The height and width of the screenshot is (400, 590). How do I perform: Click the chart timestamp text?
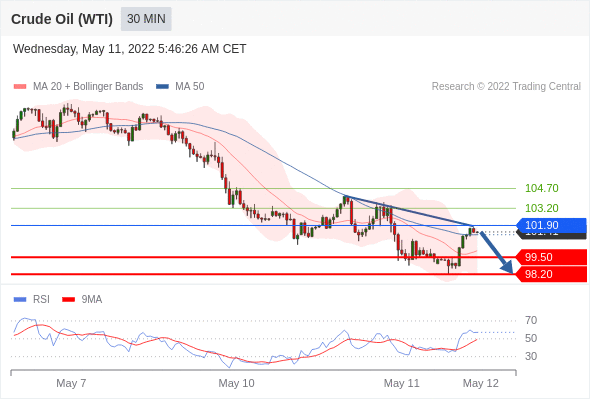pos(129,49)
